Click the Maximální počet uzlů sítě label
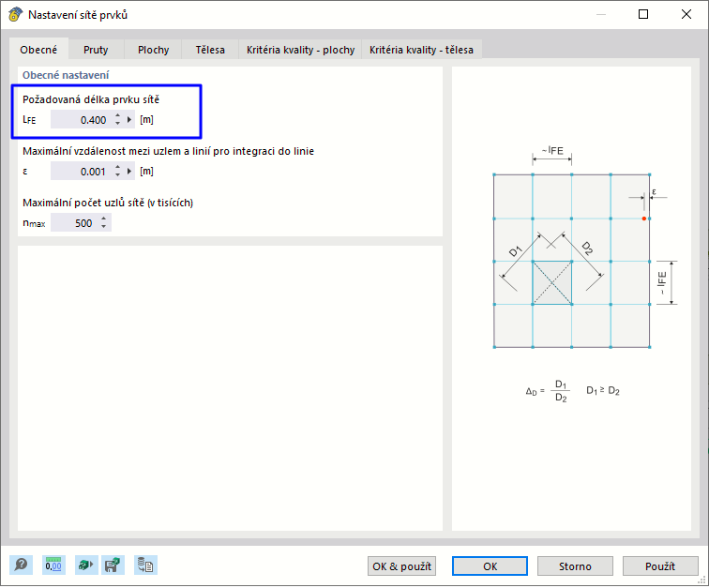The image size is (709, 588). [108, 203]
